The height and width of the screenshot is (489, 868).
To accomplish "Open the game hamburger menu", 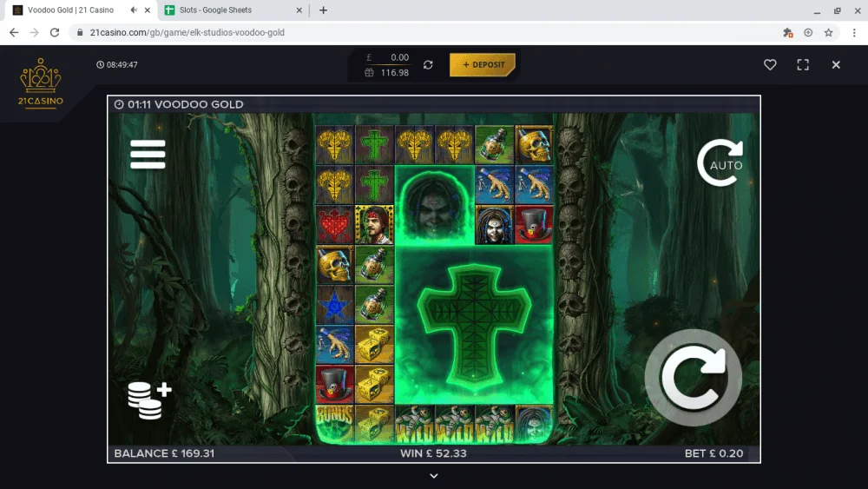I will [148, 154].
